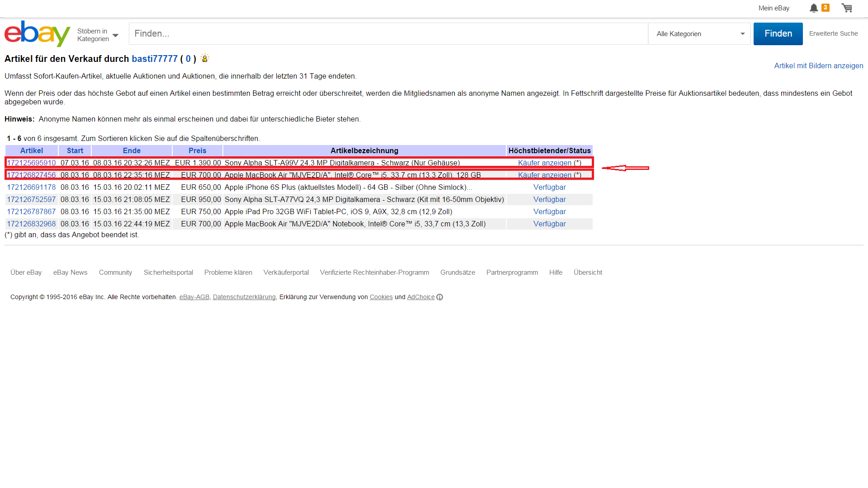The width and height of the screenshot is (868, 488).
Task: Open item number 172126691178
Action: click(x=31, y=187)
